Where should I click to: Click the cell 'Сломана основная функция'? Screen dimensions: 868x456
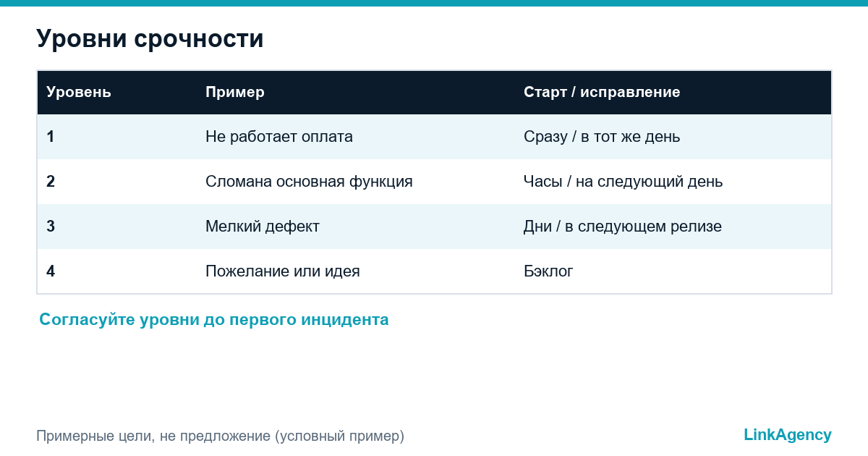(309, 182)
